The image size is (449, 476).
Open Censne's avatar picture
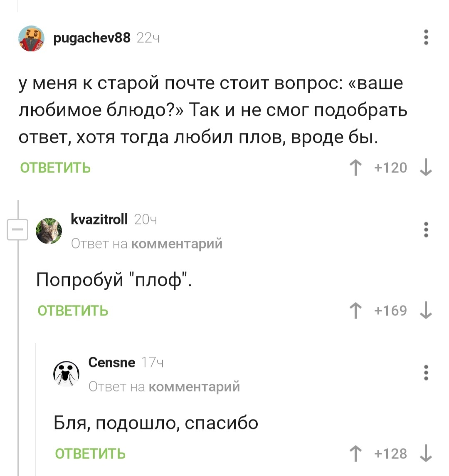pos(66,373)
